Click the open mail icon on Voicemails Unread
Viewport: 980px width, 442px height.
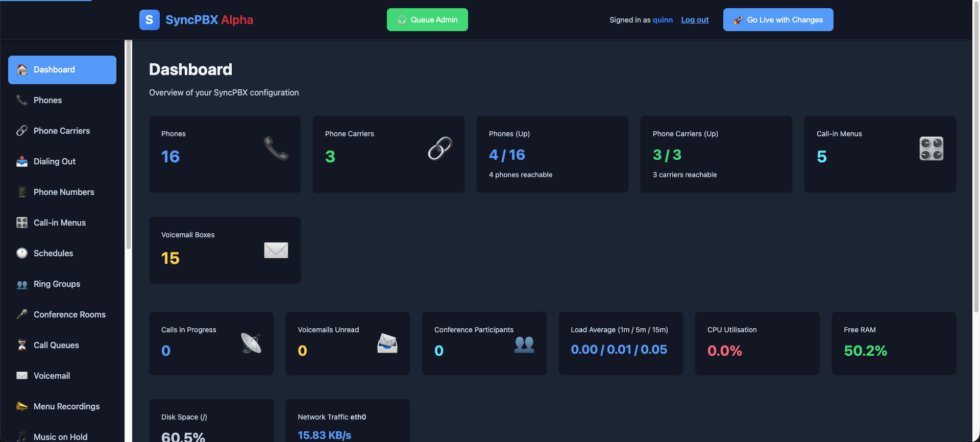387,343
